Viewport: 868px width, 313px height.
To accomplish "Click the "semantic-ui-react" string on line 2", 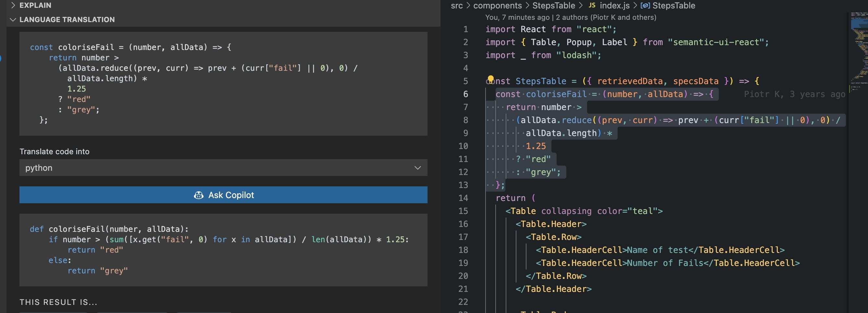I will click(716, 42).
